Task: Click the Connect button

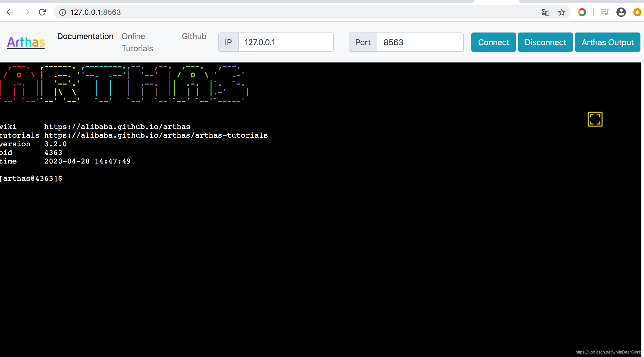Action: (493, 42)
